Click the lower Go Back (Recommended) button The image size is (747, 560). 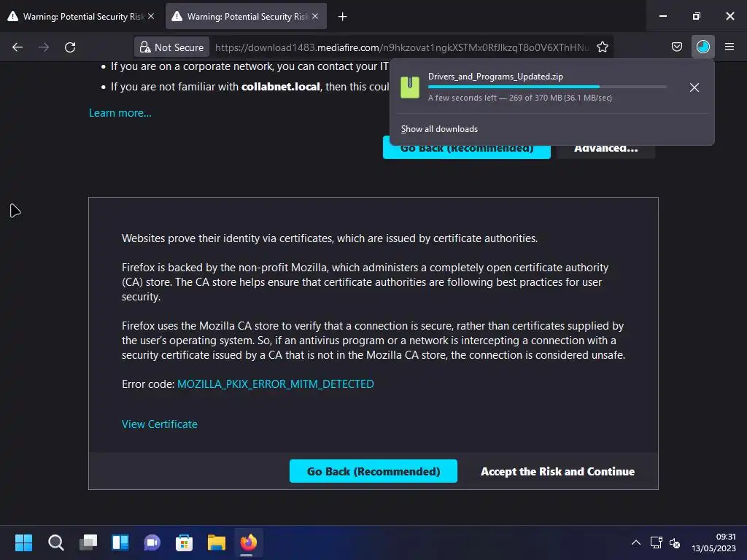click(373, 471)
